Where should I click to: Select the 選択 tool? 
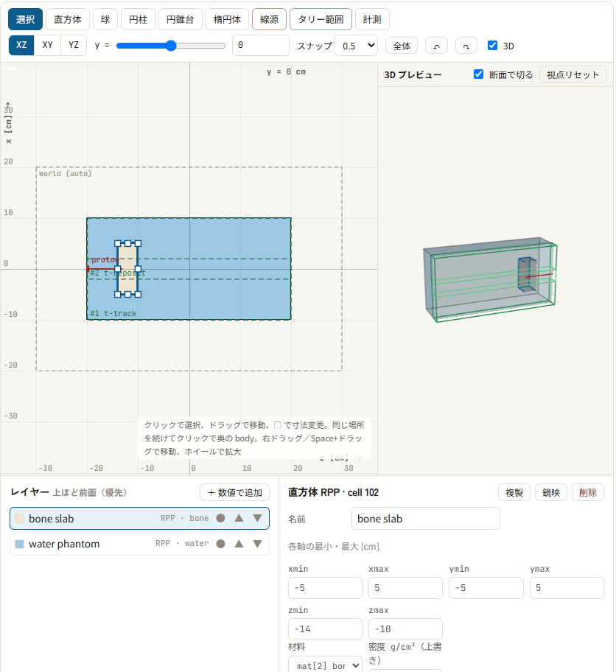[25, 19]
